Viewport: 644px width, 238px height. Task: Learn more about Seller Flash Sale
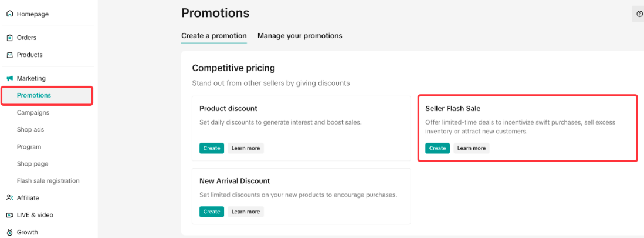pos(472,148)
